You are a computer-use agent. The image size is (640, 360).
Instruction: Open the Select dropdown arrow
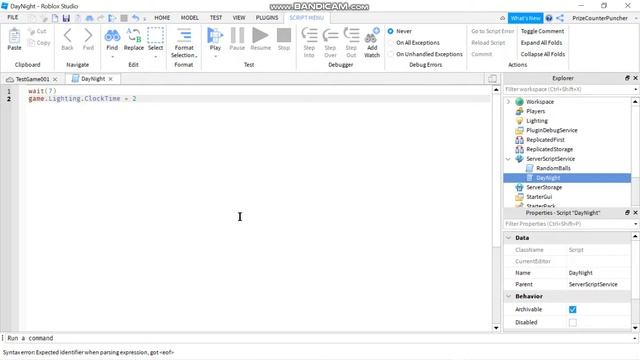[156, 56]
